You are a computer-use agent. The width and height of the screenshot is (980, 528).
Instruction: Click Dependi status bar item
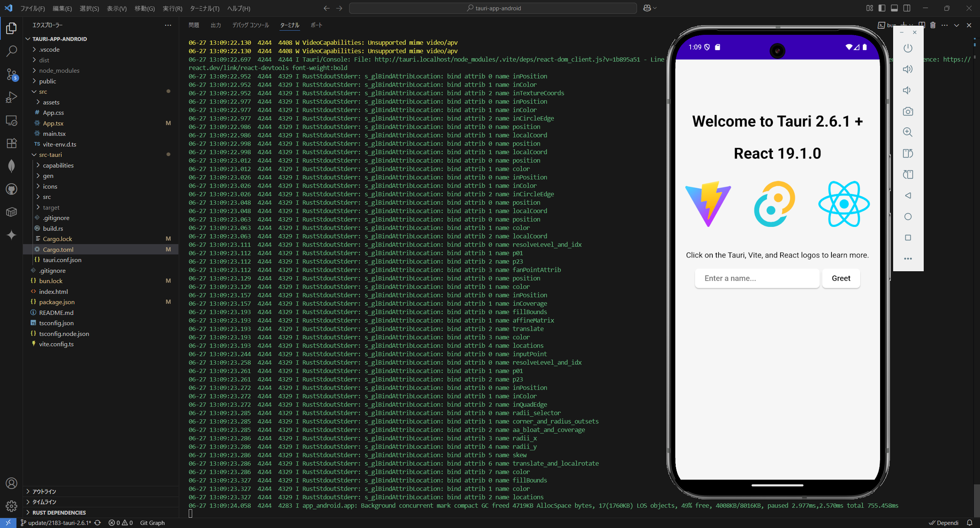pos(944,523)
